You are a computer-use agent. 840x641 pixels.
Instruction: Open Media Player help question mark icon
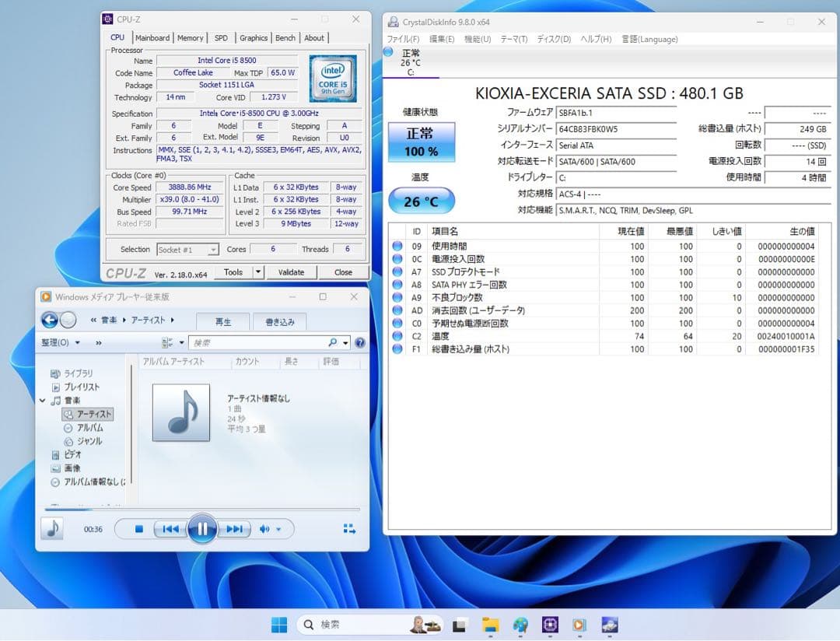click(360, 342)
